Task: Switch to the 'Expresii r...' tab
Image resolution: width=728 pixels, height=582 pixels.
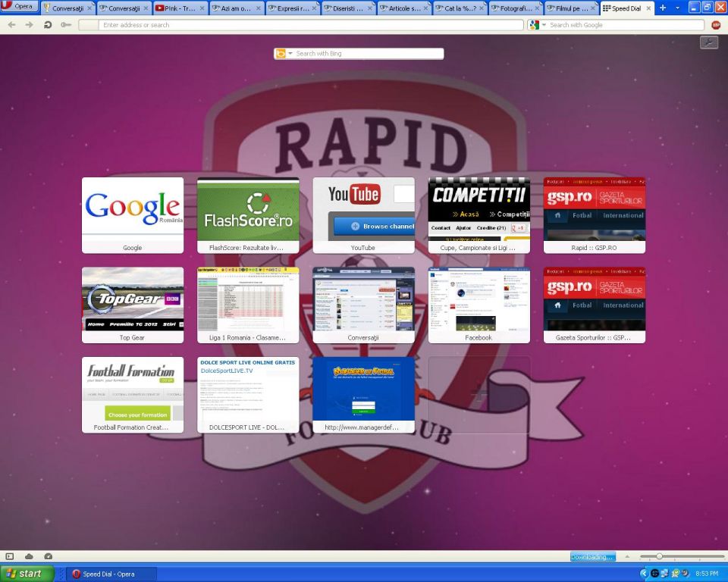Action: tap(292, 8)
